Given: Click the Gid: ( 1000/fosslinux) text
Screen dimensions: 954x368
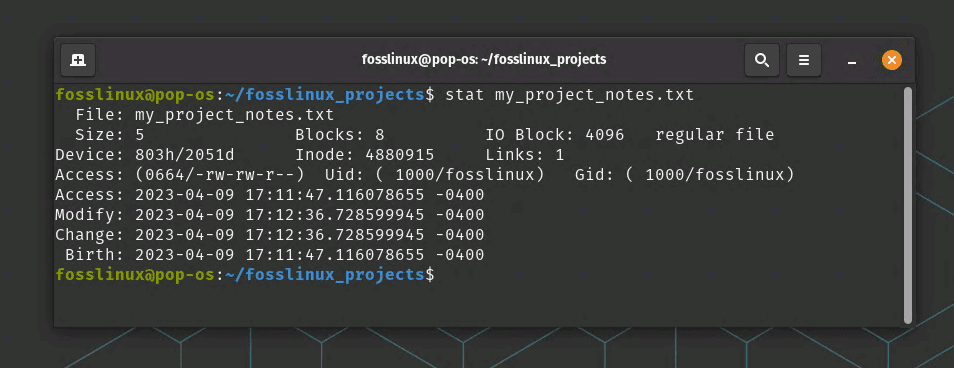Looking at the screenshot, I should point(684,175).
